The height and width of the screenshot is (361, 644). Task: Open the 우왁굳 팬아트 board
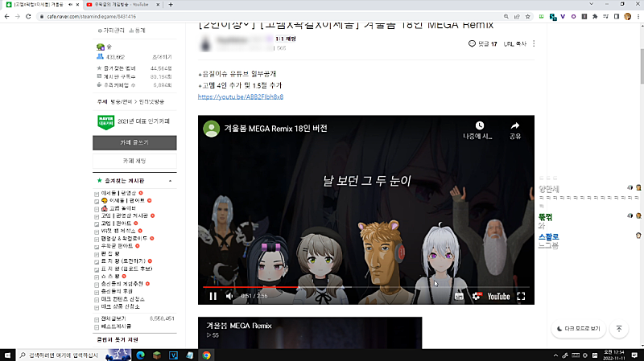click(x=117, y=246)
